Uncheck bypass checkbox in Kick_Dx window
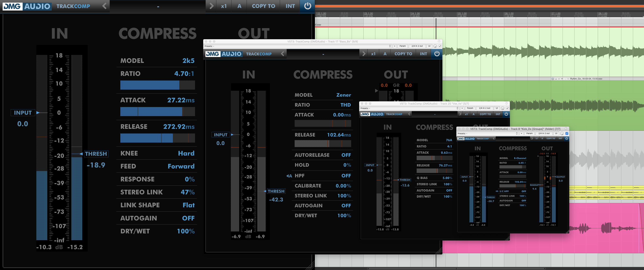644x270 pixels. tap(567, 133)
